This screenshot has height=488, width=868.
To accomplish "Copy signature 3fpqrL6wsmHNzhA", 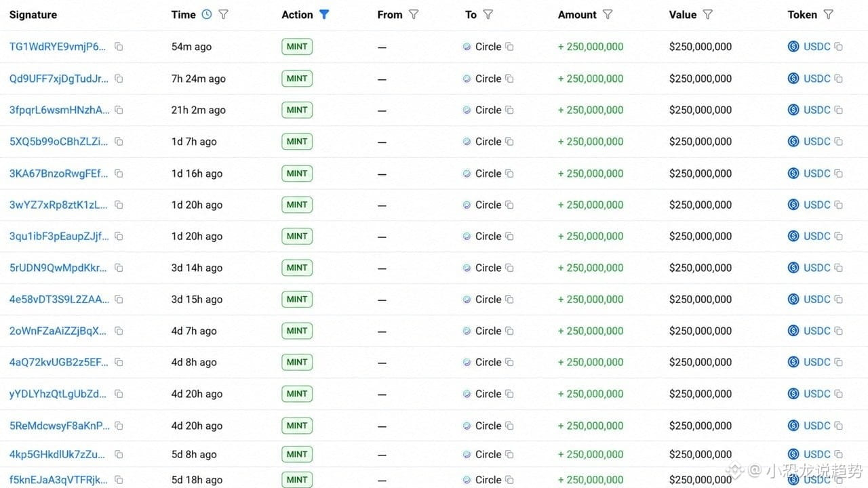I will click(119, 110).
